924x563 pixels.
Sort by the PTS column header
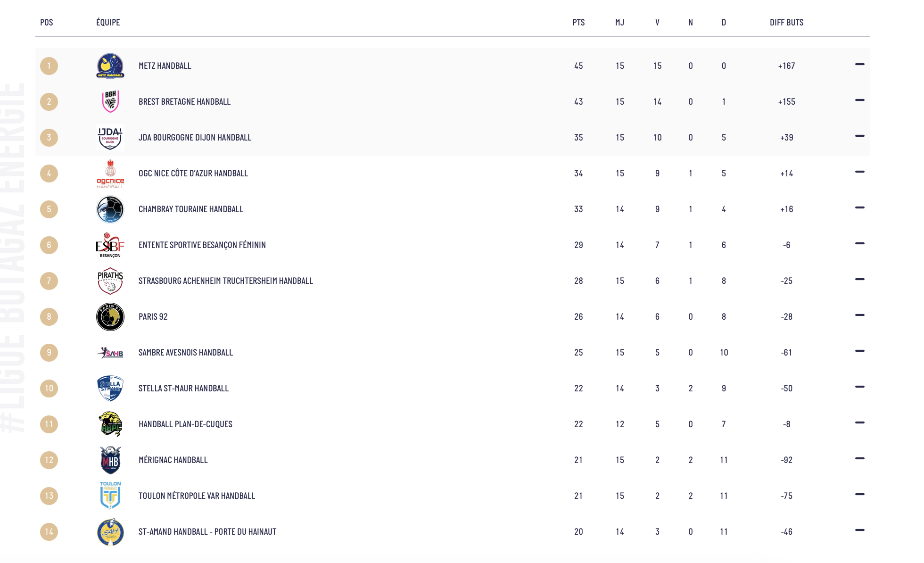coord(578,22)
